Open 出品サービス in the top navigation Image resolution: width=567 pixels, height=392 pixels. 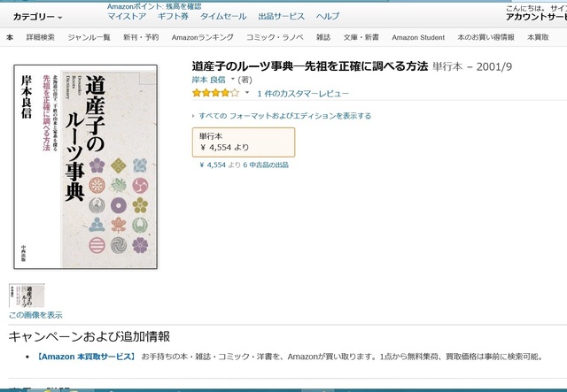pyautogui.click(x=282, y=16)
